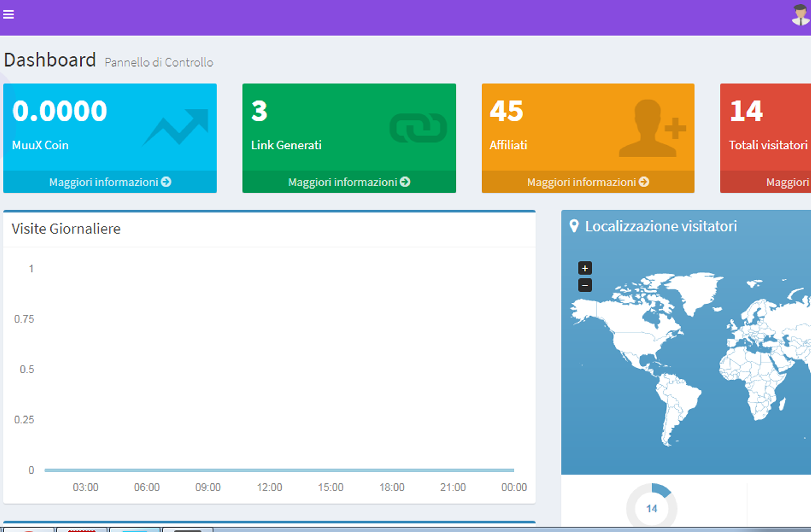Click the 0.5 y-axis label
811x532 pixels.
pos(27,369)
